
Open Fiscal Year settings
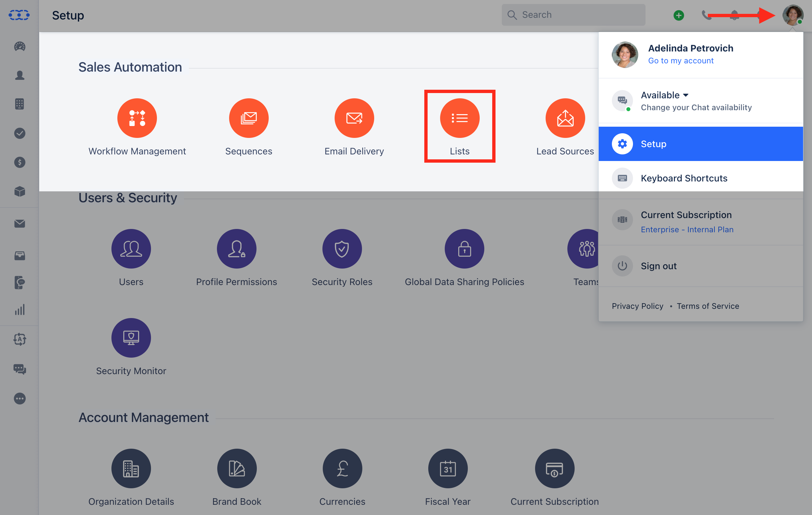pos(448,468)
